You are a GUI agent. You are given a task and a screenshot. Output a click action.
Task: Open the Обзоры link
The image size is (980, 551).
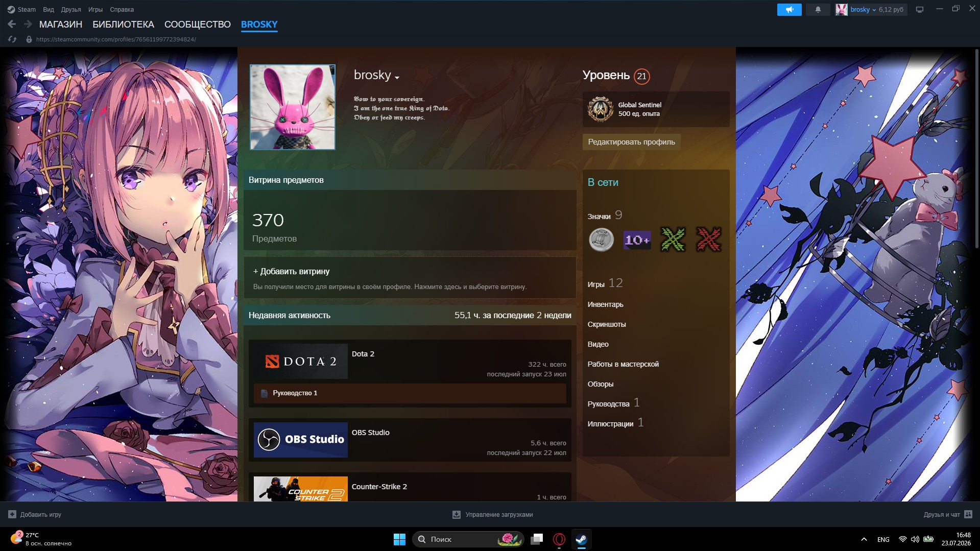click(x=600, y=384)
